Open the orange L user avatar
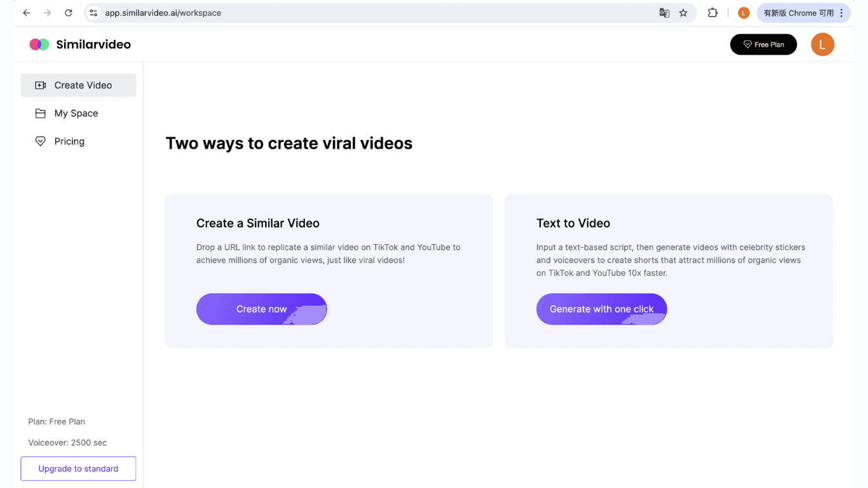Viewport: 868px width, 488px height. (822, 44)
